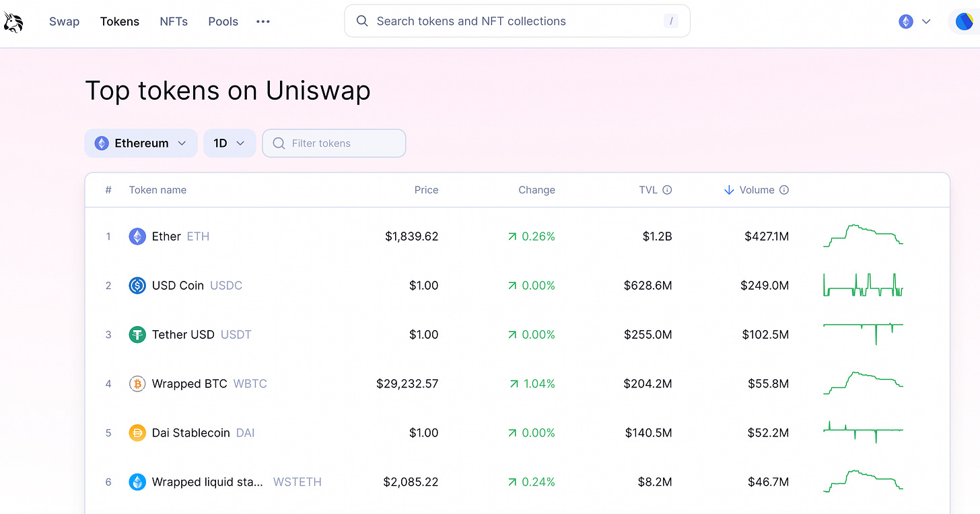The width and height of the screenshot is (980, 514).
Task: Click the Ether ETH token icon
Action: click(137, 236)
